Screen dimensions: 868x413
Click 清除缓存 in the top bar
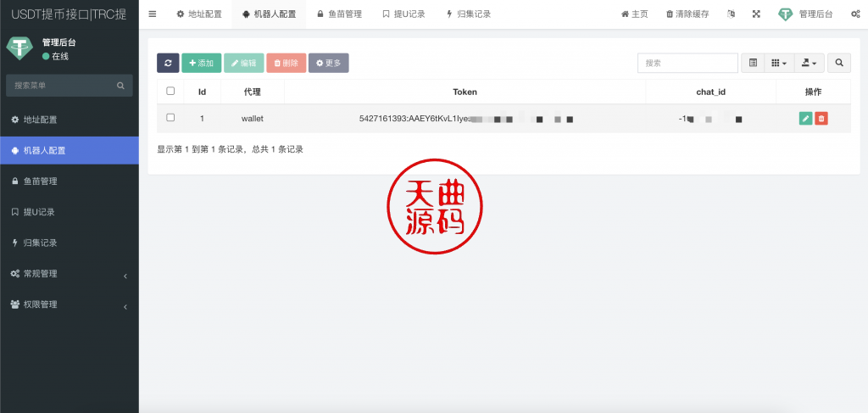tap(687, 14)
